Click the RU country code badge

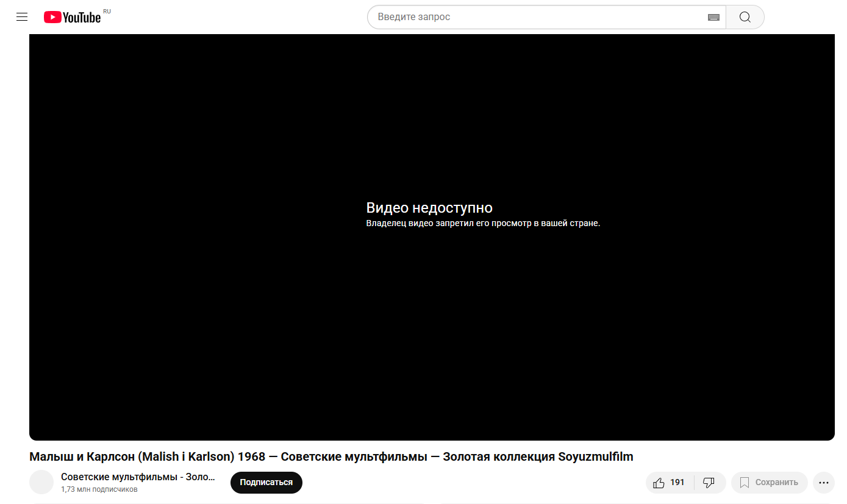click(107, 12)
